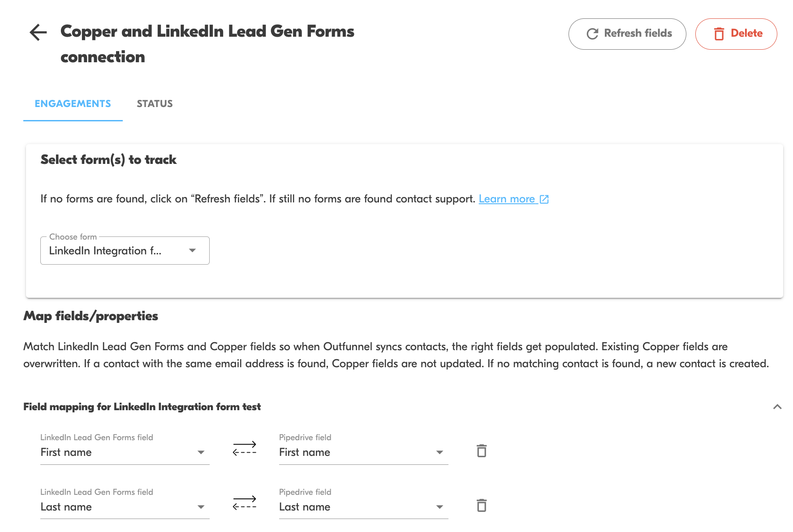Click the Map fields/properties heading
This screenshot has width=793, height=532.
click(91, 316)
